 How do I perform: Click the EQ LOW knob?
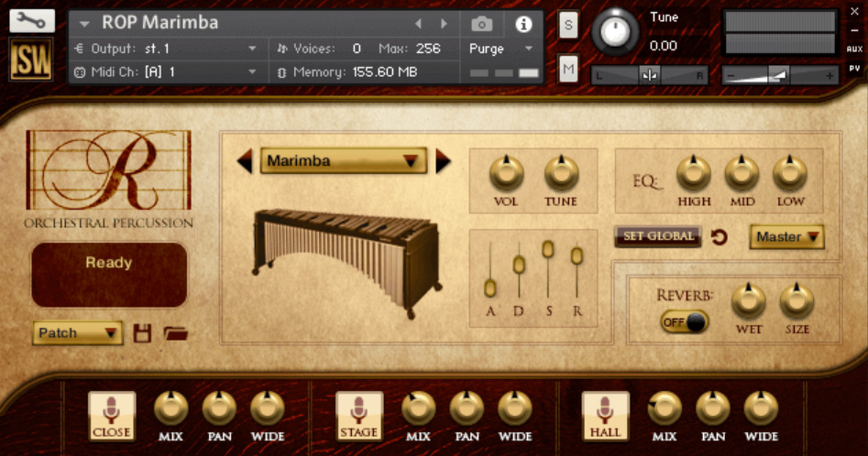point(790,173)
